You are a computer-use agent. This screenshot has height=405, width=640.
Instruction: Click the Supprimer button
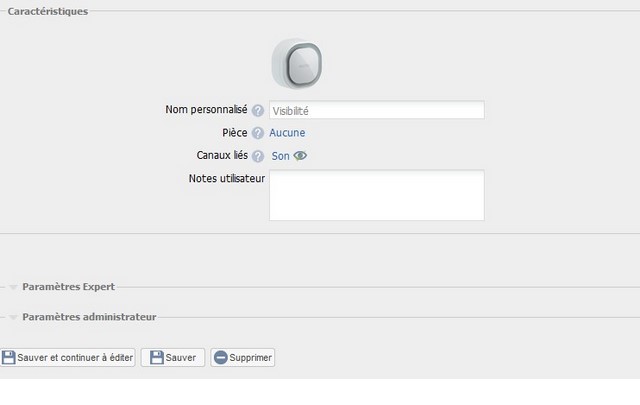coord(242,358)
